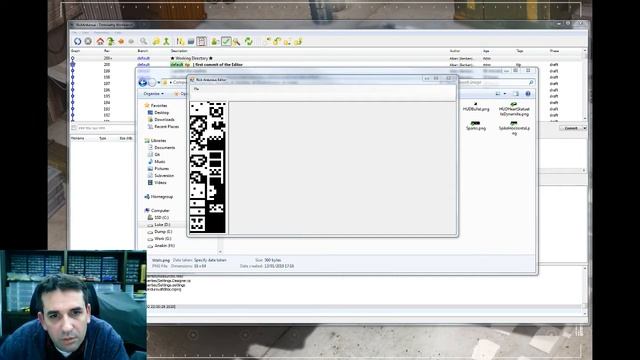Toggle the revision details clipboard toolbar button
The width and height of the screenshot is (640, 360).
coord(201,41)
